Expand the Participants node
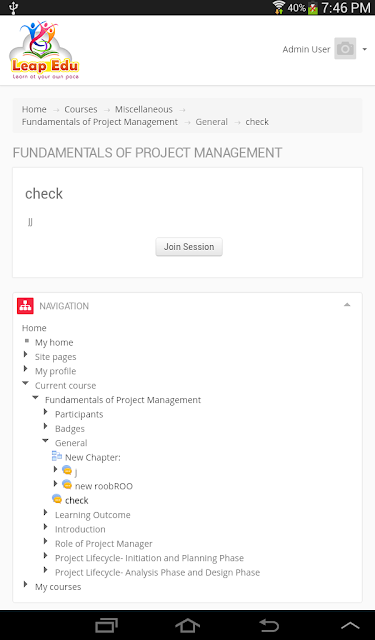 coord(46,412)
